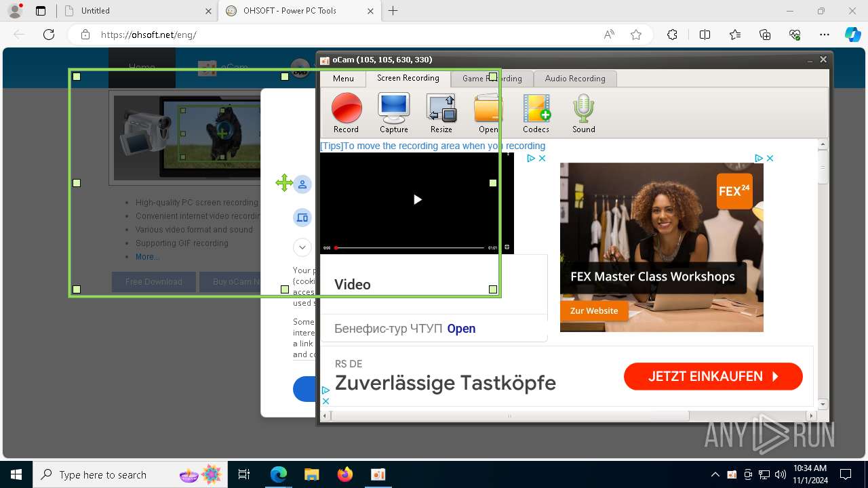The height and width of the screenshot is (488, 868).
Task: Click the video progress bar in the ad player
Action: (410, 248)
